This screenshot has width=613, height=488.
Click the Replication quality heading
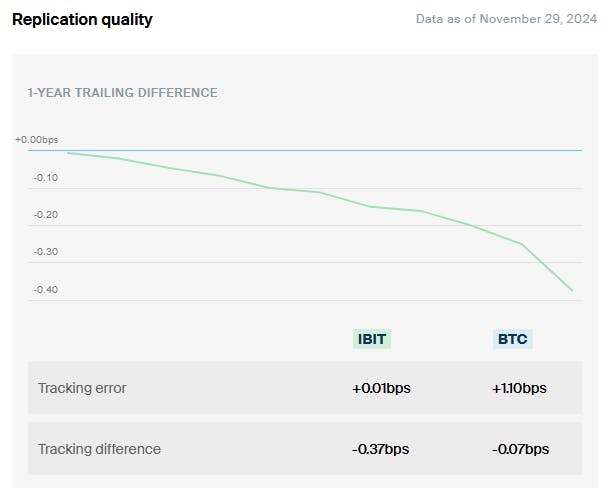pos(82,19)
